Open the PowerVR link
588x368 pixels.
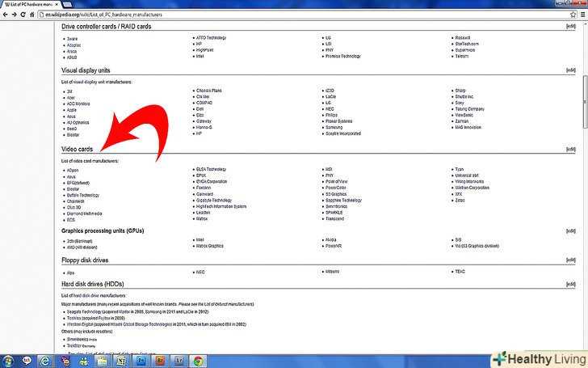pyautogui.click(x=334, y=246)
